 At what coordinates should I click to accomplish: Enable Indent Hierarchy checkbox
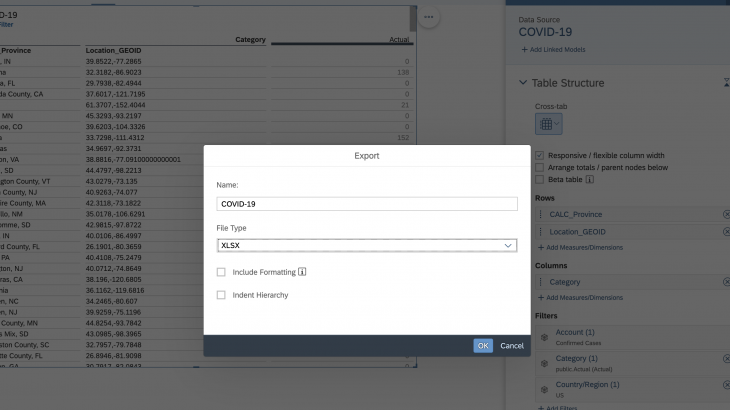(221, 295)
